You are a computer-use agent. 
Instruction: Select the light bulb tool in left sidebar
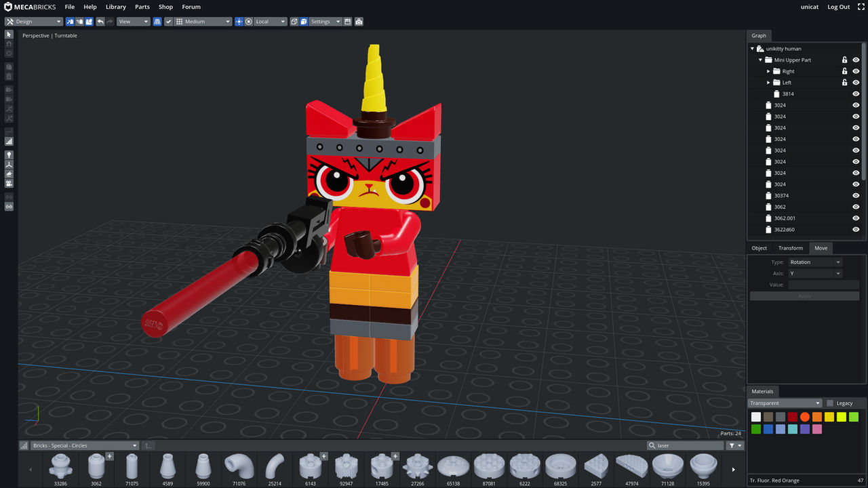pos(9,155)
